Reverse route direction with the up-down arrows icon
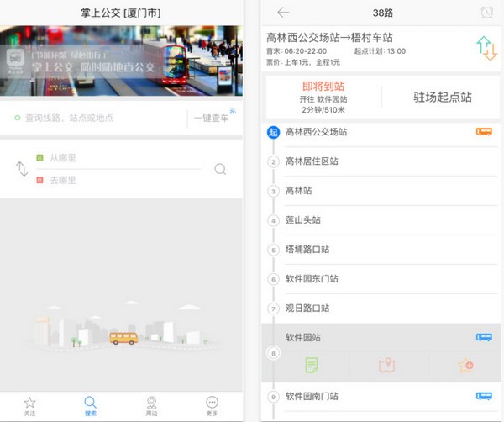This screenshot has height=422, width=504. [x=486, y=48]
